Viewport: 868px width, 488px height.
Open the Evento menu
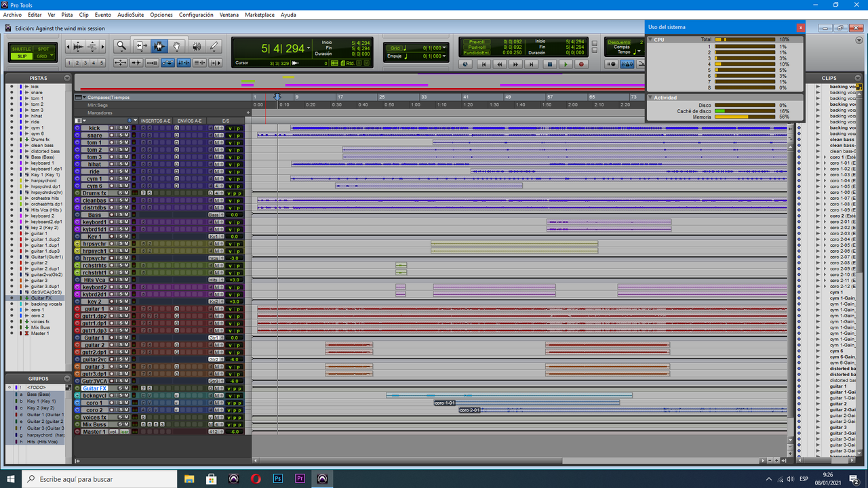pyautogui.click(x=103, y=14)
